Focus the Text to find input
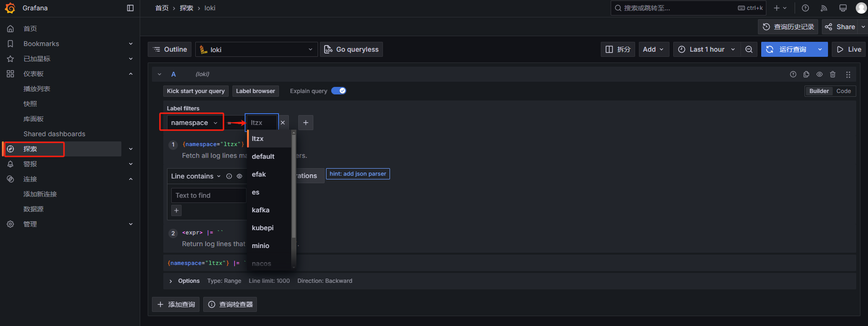The height and width of the screenshot is (326, 868). (208, 195)
